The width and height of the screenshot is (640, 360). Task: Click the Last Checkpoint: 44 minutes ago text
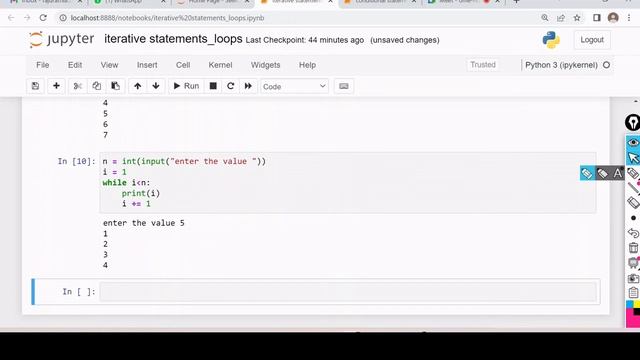coord(304,40)
